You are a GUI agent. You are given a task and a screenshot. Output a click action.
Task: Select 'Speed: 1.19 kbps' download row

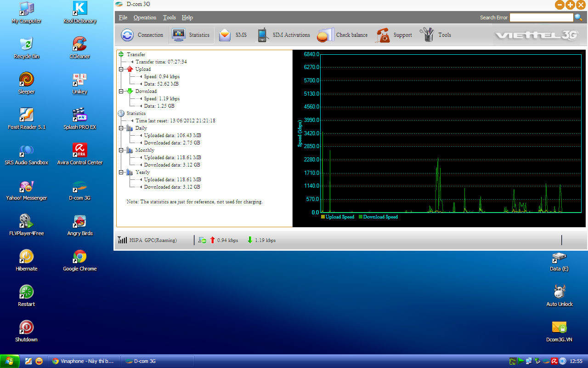tap(162, 98)
